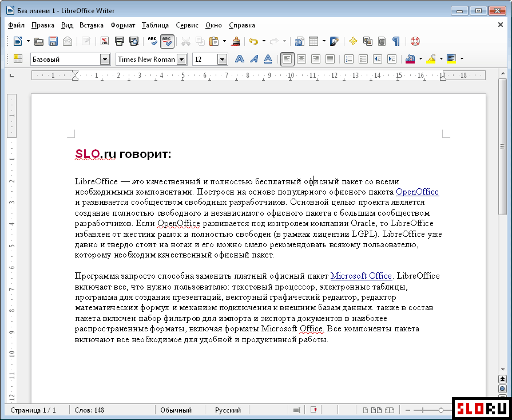Viewport: 512px width, 420px height.
Task: Switch to book view layout
Action: click(390, 410)
